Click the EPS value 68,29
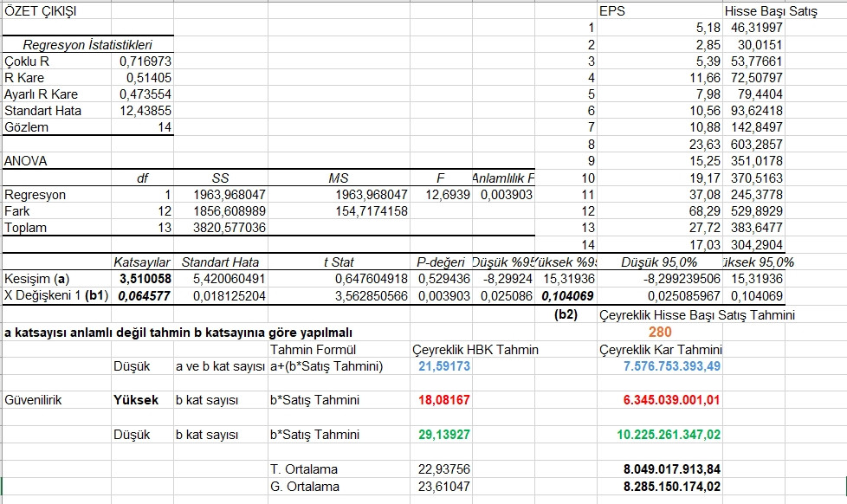The image size is (847, 504). pyautogui.click(x=705, y=211)
